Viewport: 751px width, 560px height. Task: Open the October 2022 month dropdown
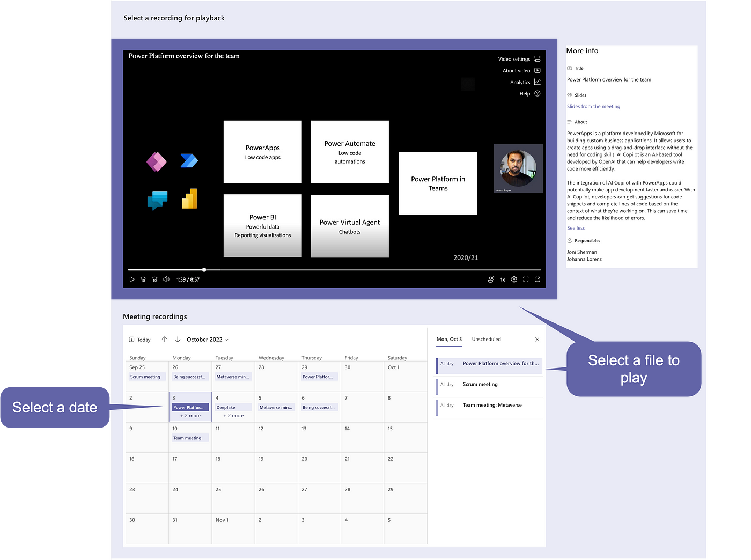coord(208,340)
